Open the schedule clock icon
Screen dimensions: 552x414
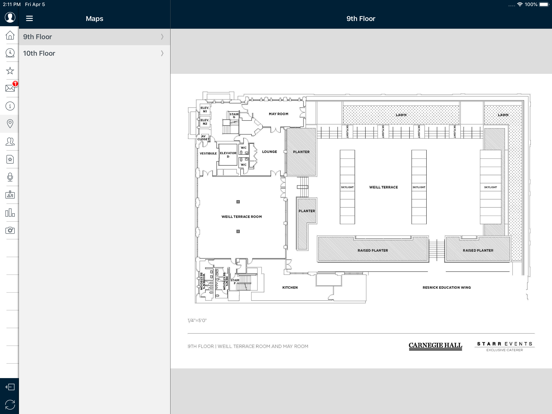point(10,53)
